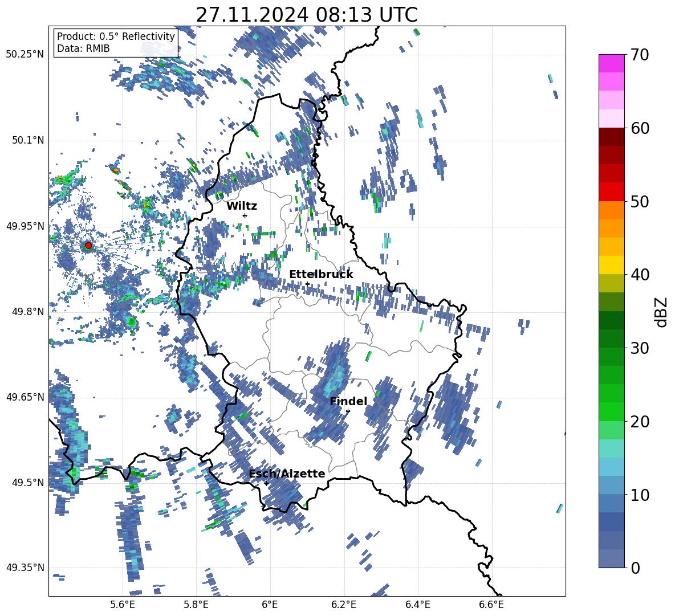Click the Data: RMIB text

click(x=83, y=48)
